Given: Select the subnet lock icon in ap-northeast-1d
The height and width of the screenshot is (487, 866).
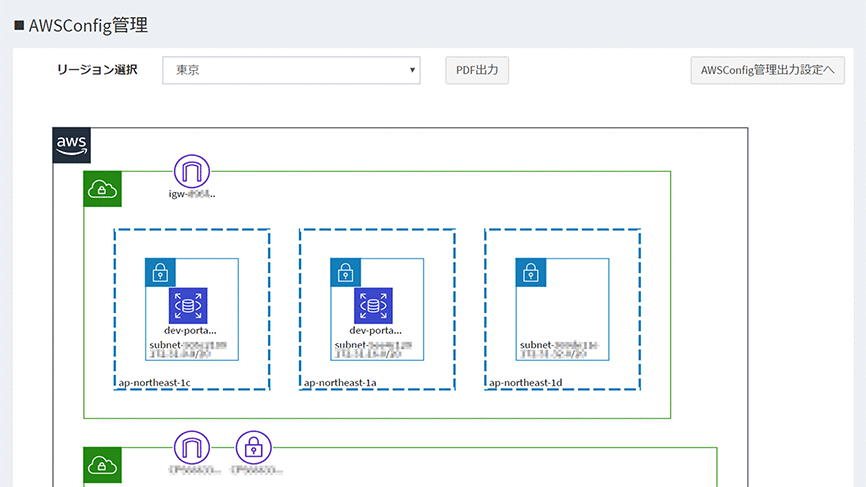Looking at the screenshot, I should coord(530,272).
